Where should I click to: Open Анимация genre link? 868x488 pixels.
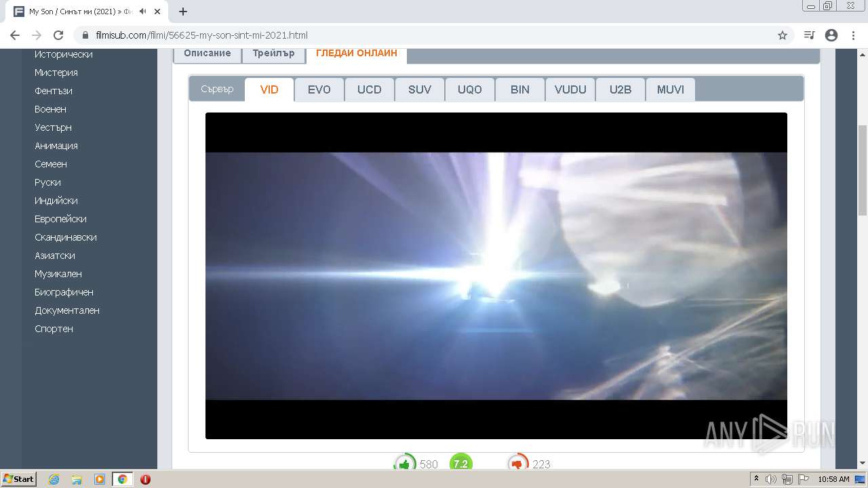pyautogui.click(x=56, y=146)
